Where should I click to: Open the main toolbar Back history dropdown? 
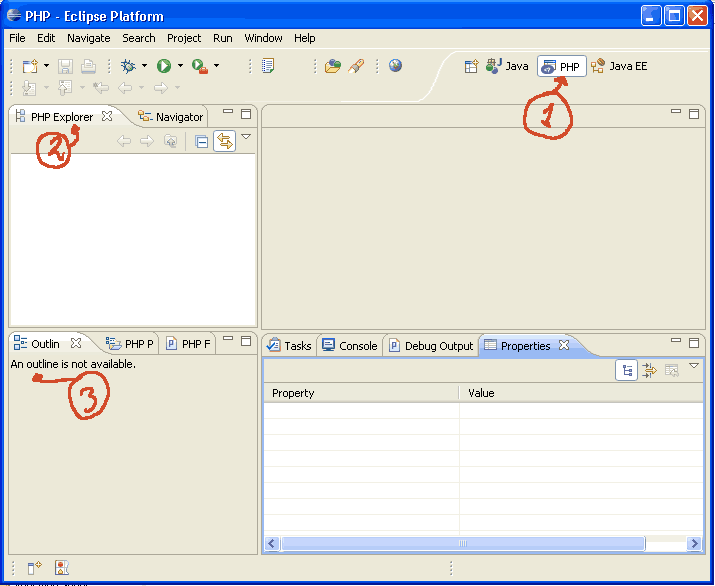(141, 87)
